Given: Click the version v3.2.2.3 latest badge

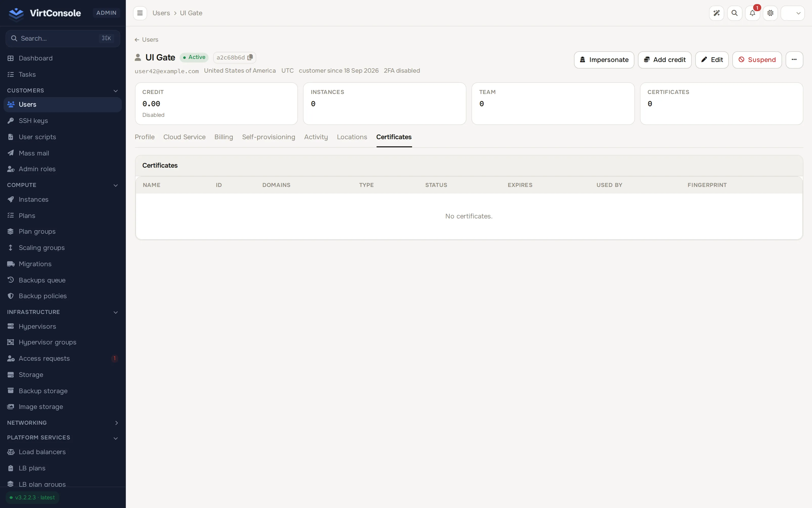Looking at the screenshot, I should pyautogui.click(x=32, y=498).
